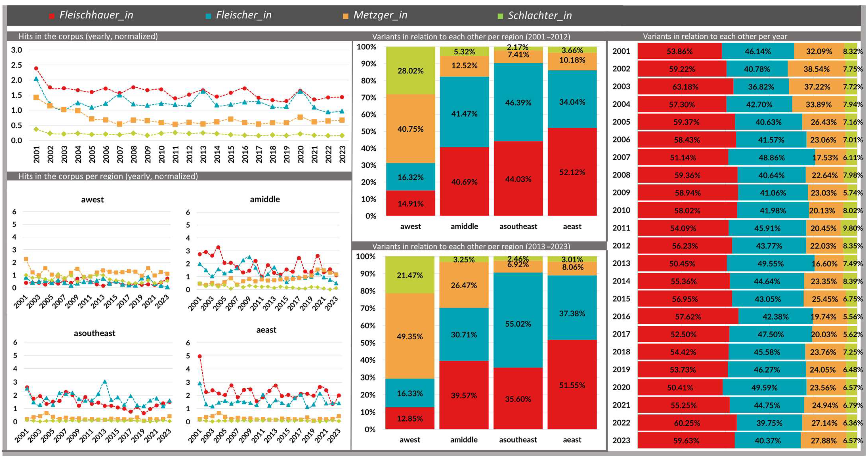Click the 51.55% red aeast segment

572,385
